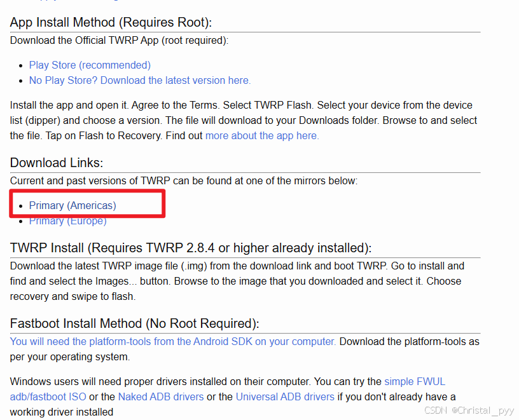Image resolution: width=519 pixels, height=420 pixels.
Task: Select the TWRP Install heading text
Action: click(191, 248)
